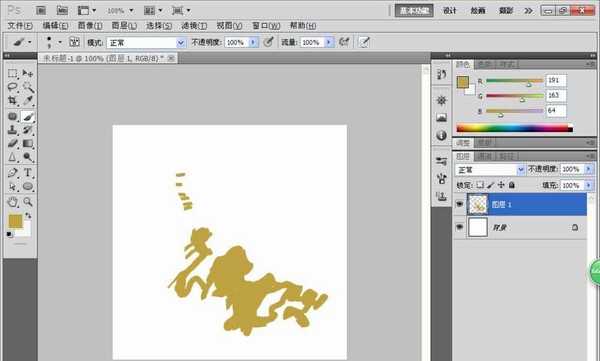Select the Quick Selection wand tool

click(x=28, y=87)
